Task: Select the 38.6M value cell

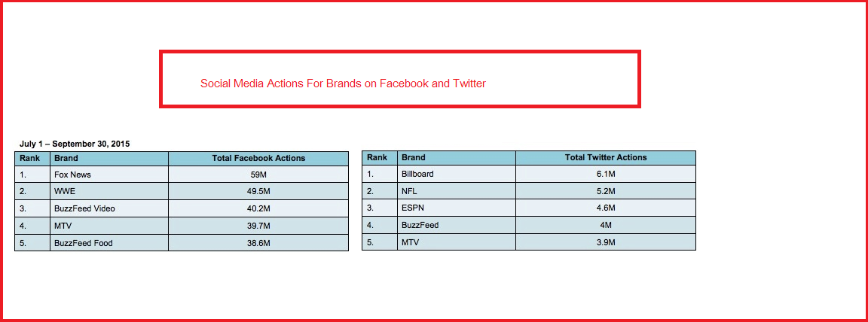Action: pos(258,243)
